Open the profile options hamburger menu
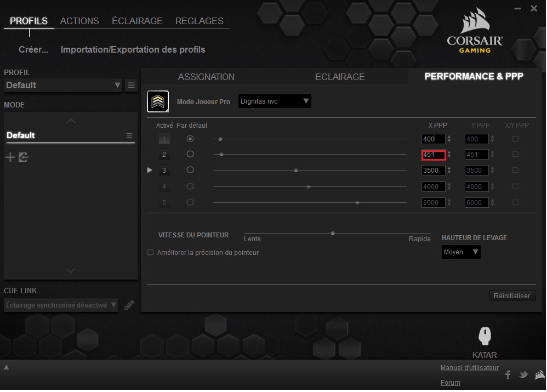 (132, 85)
